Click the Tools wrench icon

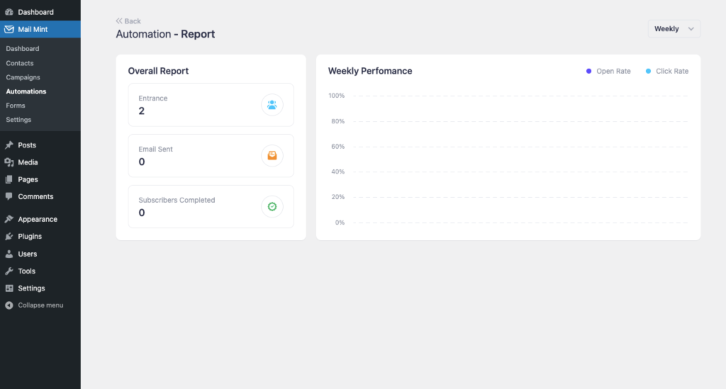tap(9, 271)
